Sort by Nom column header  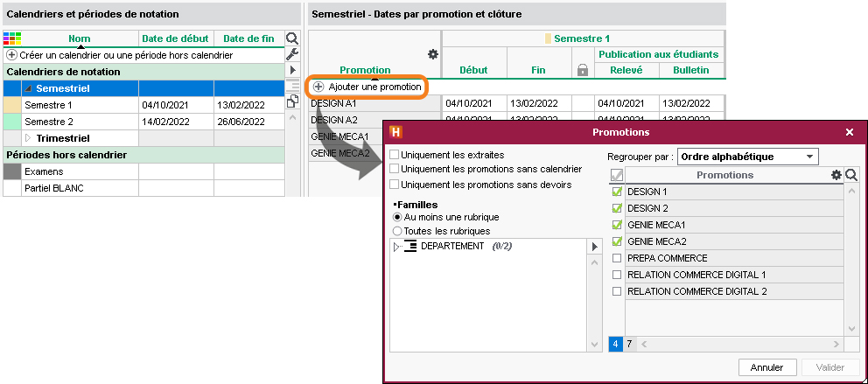point(80,38)
